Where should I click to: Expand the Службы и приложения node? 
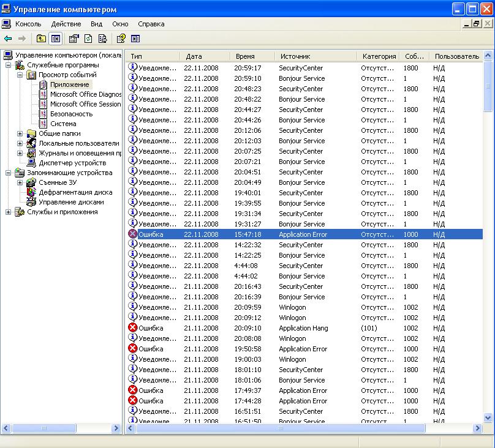(8, 212)
